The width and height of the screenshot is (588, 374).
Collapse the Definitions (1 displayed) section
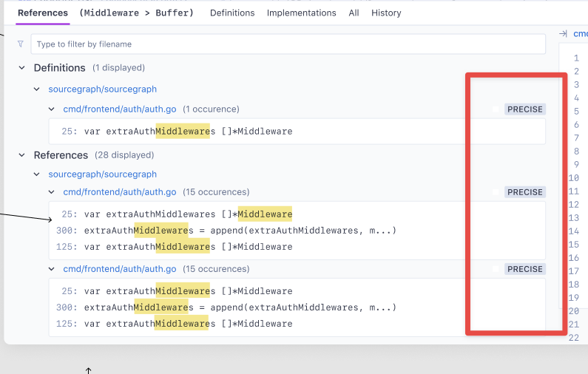click(21, 68)
